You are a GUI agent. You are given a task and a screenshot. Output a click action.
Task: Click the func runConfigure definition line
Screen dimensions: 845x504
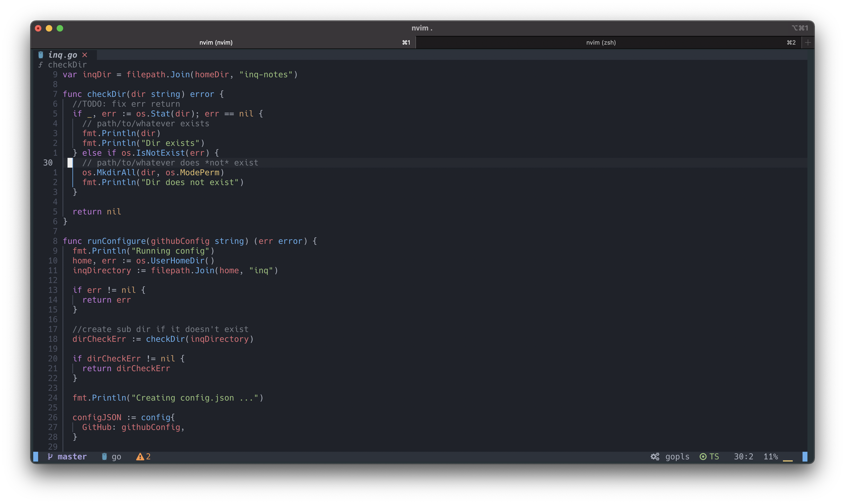(189, 241)
